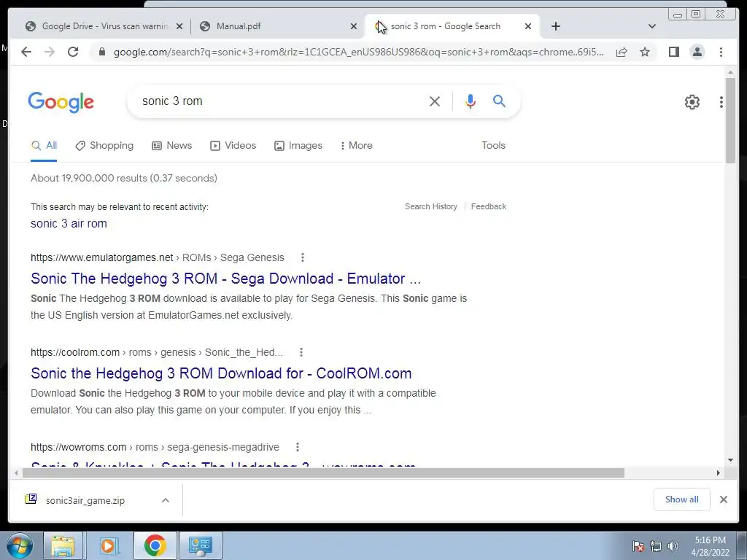
Task: Open options for coolrom.com result
Action: pos(301,352)
